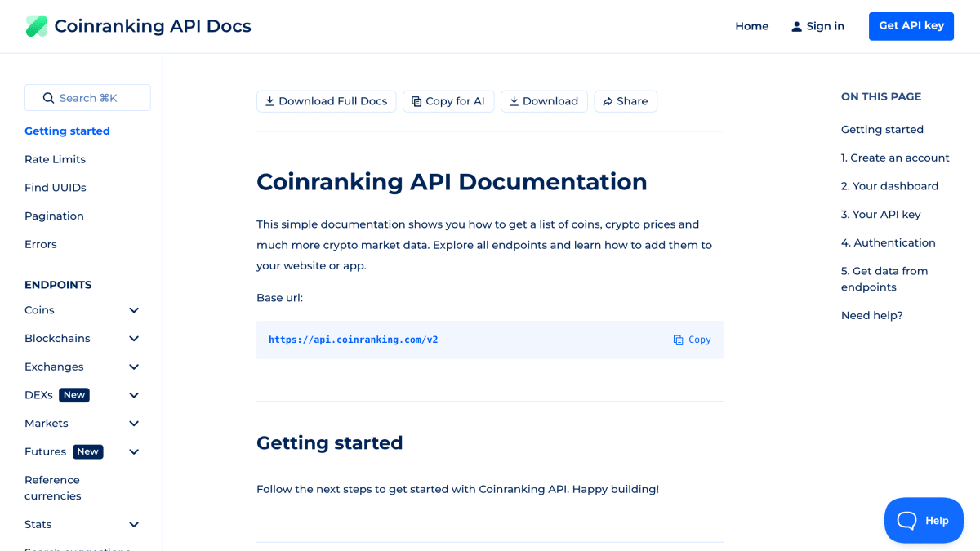Click the 'Getting started' section heading

click(x=330, y=442)
